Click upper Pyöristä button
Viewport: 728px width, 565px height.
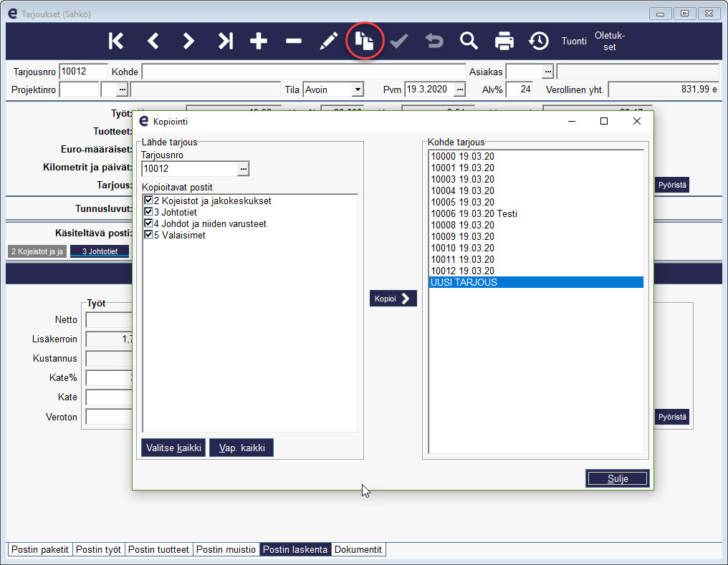click(x=672, y=185)
